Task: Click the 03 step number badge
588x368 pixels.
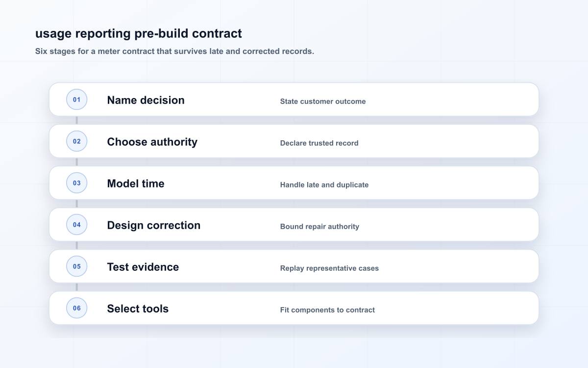Action: [x=77, y=183]
